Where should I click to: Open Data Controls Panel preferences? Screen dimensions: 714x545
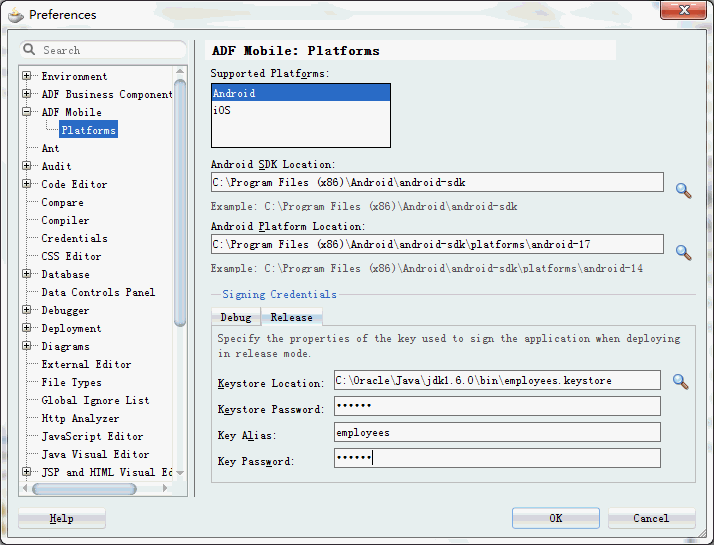click(x=98, y=292)
